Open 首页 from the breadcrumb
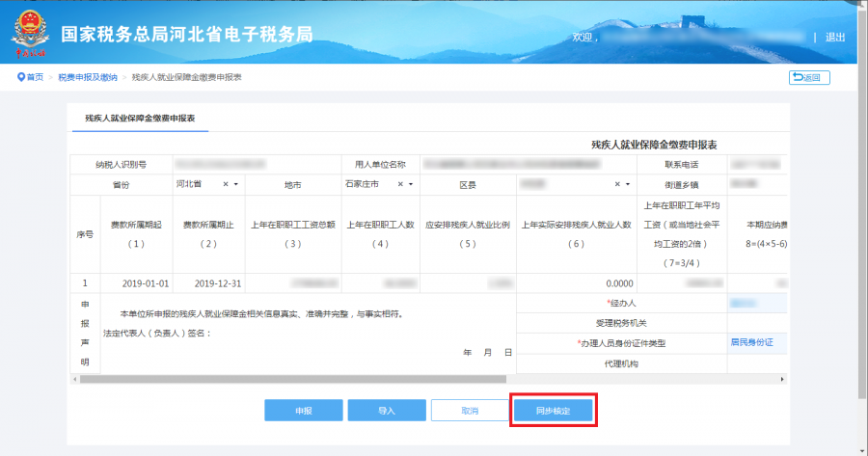 click(x=35, y=77)
